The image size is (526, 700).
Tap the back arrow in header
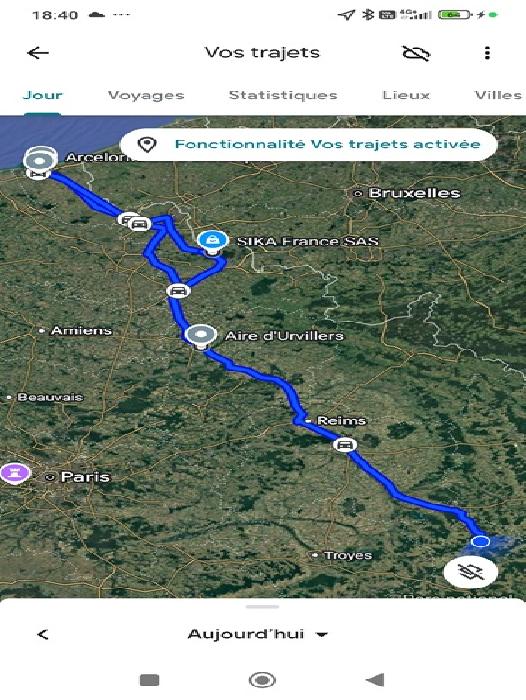tap(38, 53)
